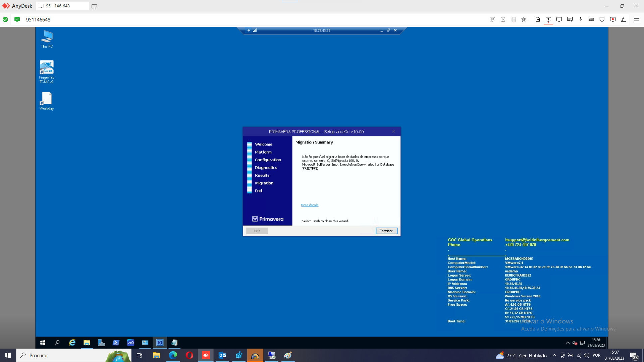Viewport: 644px width, 362px height.
Task: Expand remote taskbar hidden icons chevron
Action: click(x=568, y=343)
